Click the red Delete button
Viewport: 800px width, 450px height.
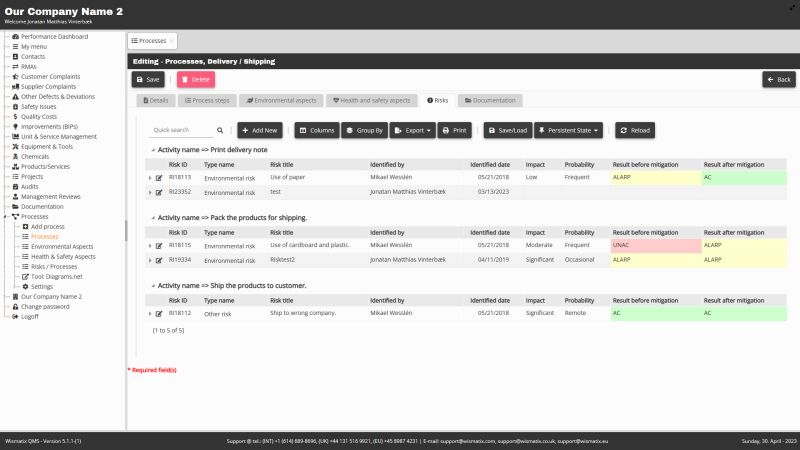pyautogui.click(x=196, y=80)
